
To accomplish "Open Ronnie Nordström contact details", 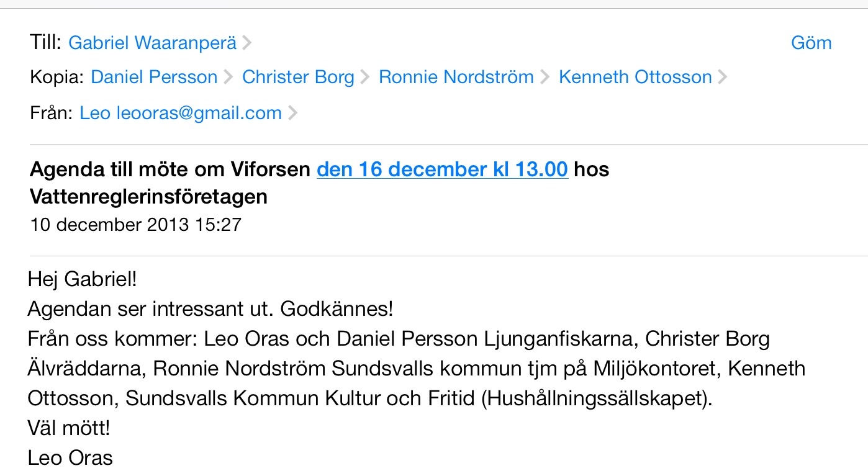I will tap(456, 77).
